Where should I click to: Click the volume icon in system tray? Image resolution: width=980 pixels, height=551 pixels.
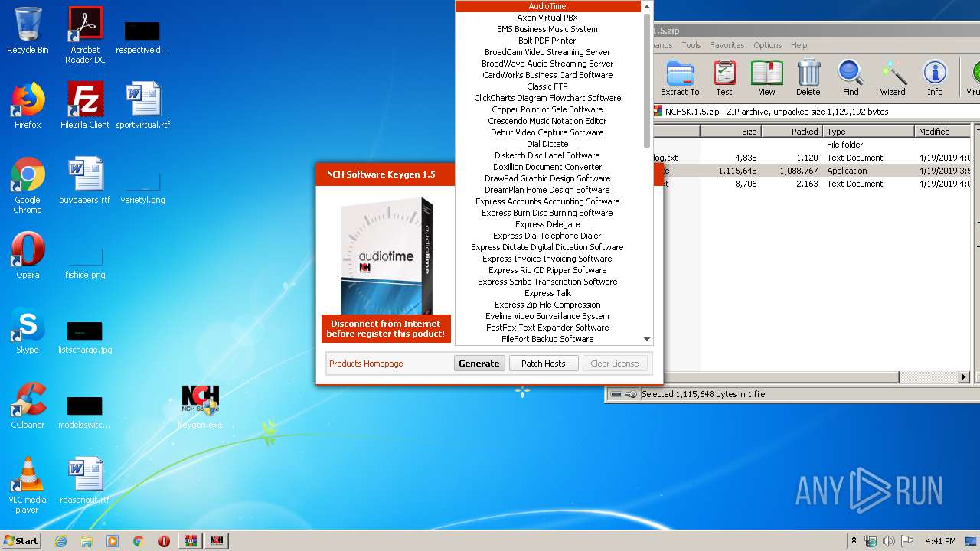tap(889, 541)
